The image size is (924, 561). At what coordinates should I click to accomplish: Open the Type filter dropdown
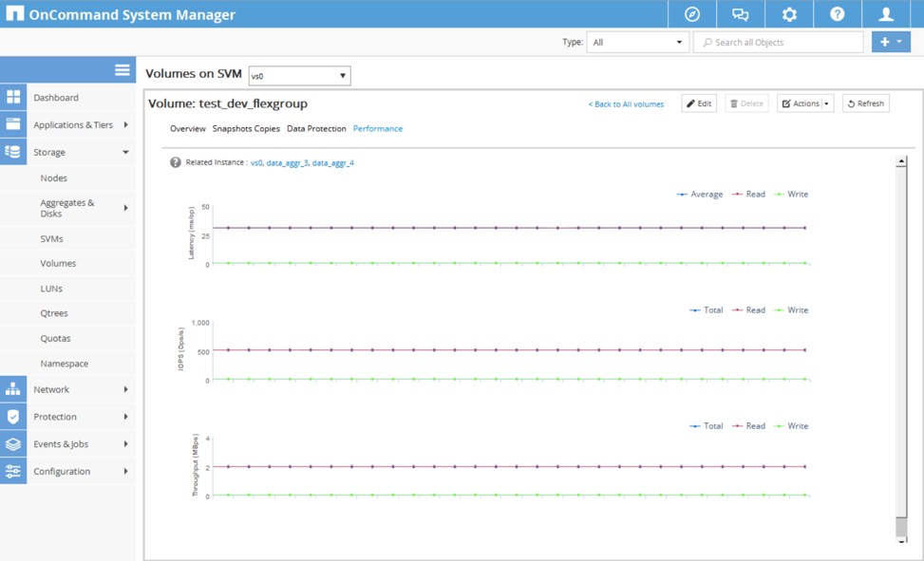point(637,42)
